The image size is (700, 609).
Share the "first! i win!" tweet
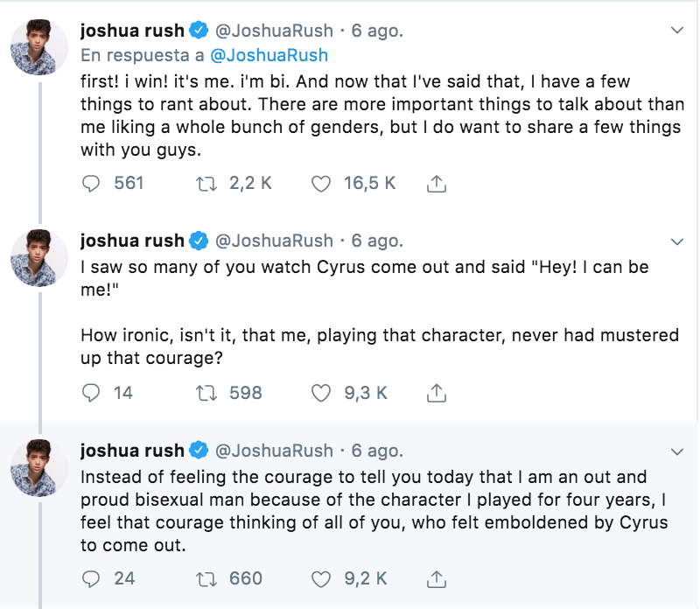(437, 184)
